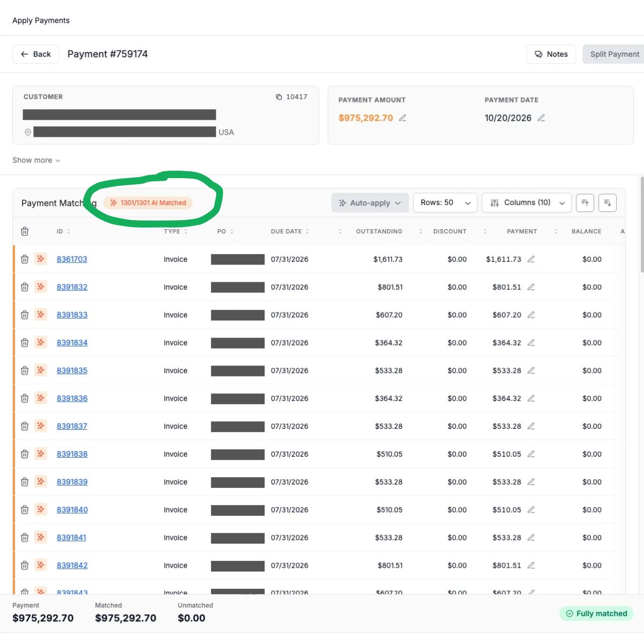
Task: Copy customer number 10417
Action: [279, 97]
